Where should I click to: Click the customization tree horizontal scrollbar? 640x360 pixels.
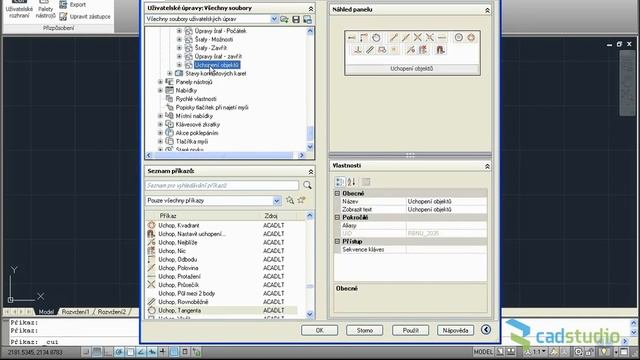(224, 155)
